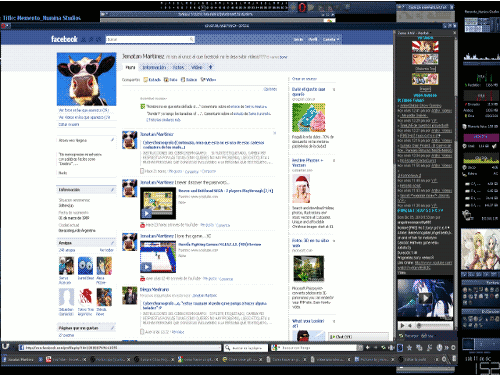Click the Video share icon in composer
This screenshot has width=500, height=375.
point(202,80)
